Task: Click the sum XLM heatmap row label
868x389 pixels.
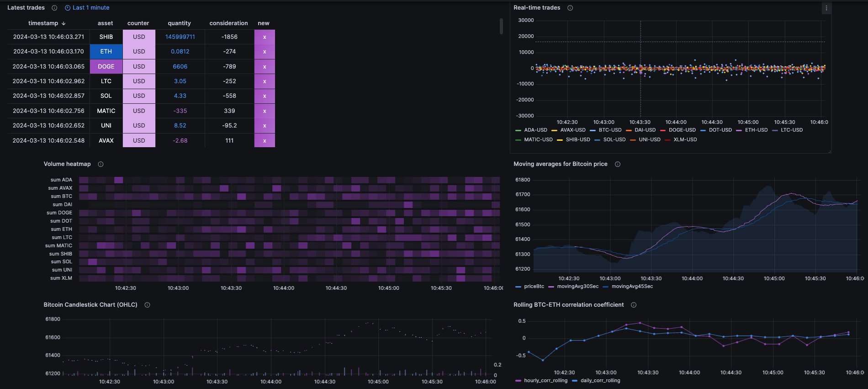Action: [61, 278]
